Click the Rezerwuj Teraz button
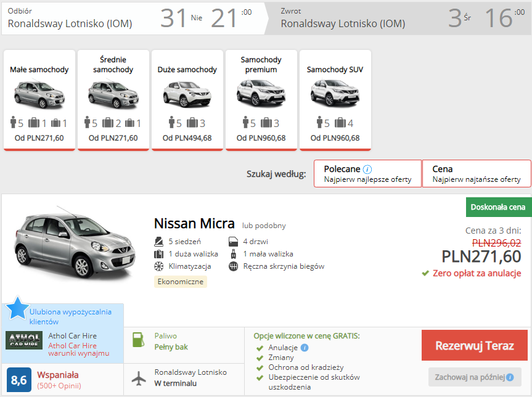Screen dimensions: 532x397 click(474, 345)
